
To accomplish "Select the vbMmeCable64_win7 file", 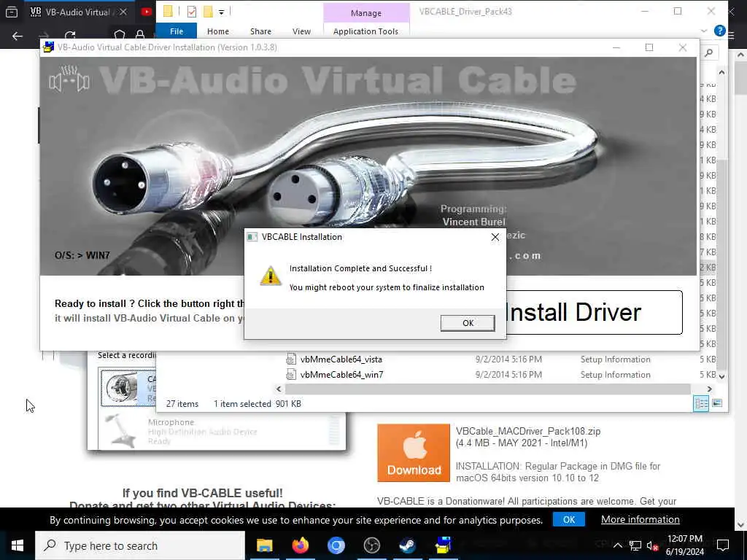I will (x=341, y=375).
